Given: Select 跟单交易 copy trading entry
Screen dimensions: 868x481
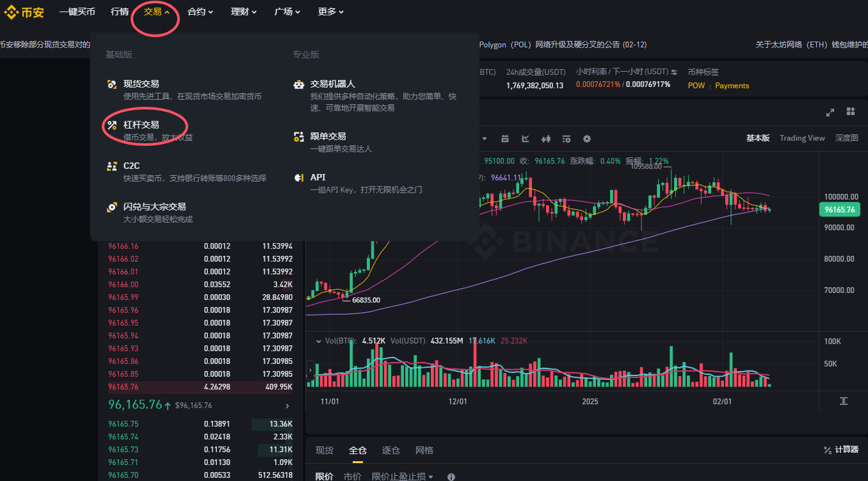Looking at the screenshot, I should [x=328, y=136].
